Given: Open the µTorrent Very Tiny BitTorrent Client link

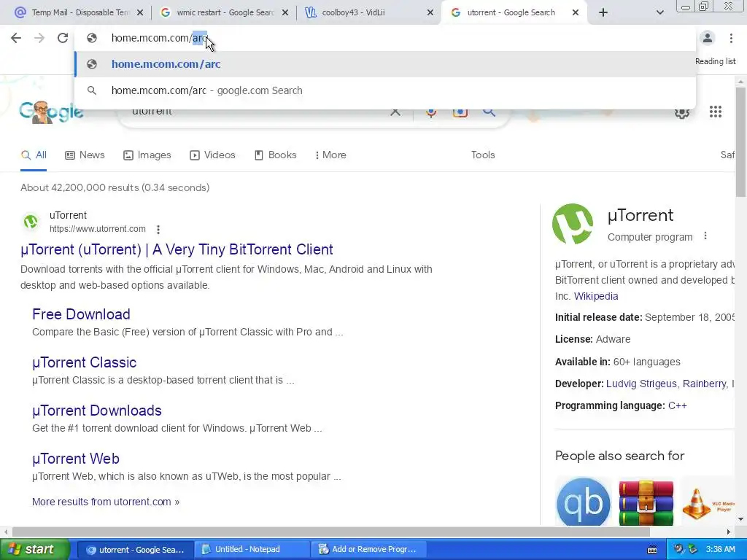Looking at the screenshot, I should point(177,249).
